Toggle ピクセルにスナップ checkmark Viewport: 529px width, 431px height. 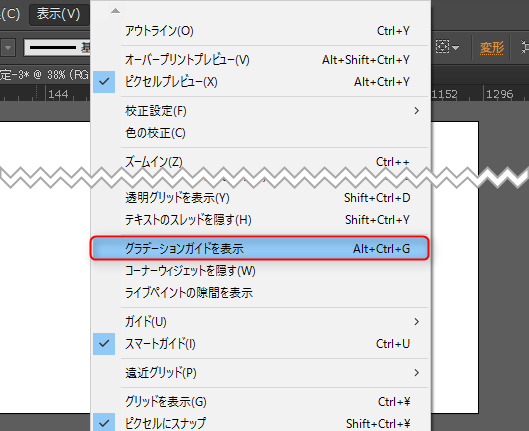(x=104, y=422)
